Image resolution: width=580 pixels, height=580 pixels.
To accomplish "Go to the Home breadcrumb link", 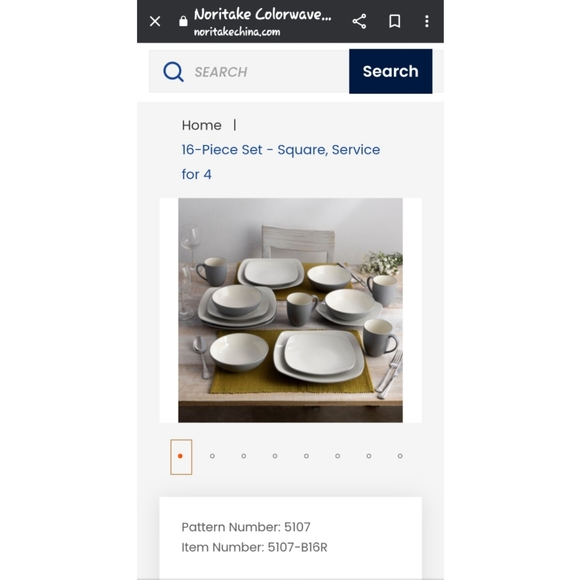I will tap(202, 125).
